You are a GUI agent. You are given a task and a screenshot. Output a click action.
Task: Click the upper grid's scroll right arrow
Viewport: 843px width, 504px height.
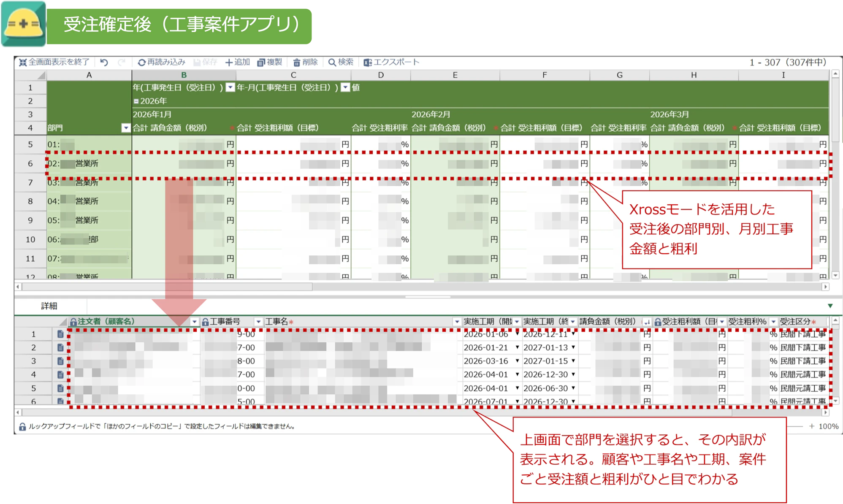(x=825, y=287)
